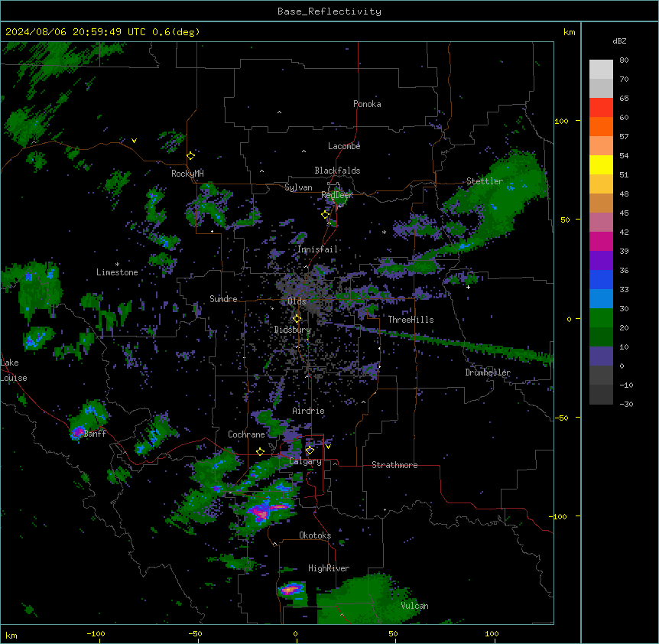
Task: Click the Base_Reflectivity title
Action: (329, 11)
